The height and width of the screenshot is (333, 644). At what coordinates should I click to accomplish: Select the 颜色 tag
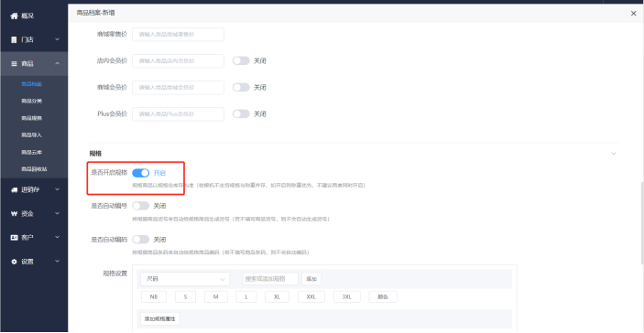383,297
